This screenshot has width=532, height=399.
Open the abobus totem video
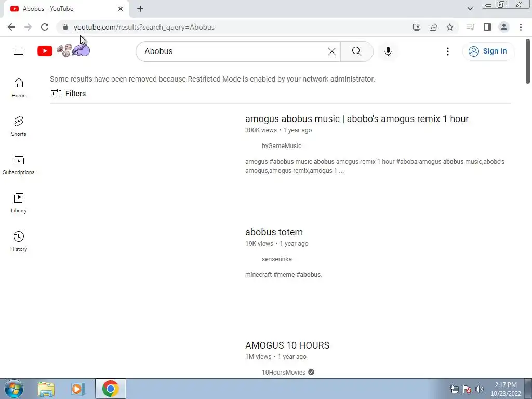[274, 232]
